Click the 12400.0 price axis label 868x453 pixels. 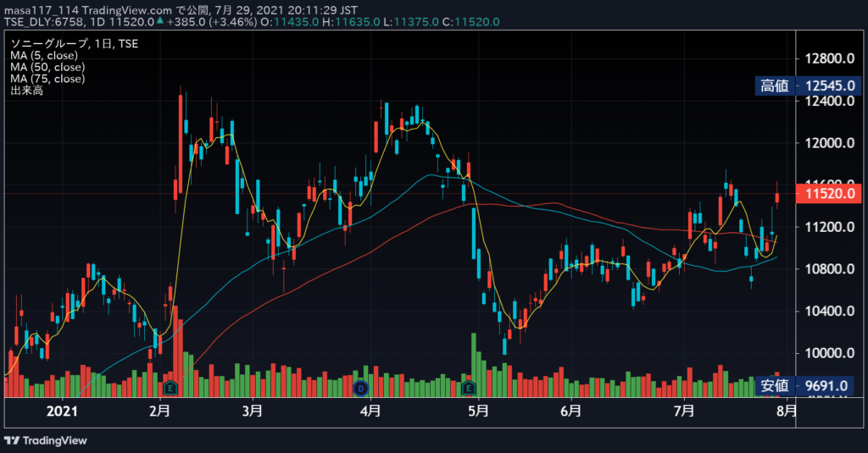(x=829, y=101)
